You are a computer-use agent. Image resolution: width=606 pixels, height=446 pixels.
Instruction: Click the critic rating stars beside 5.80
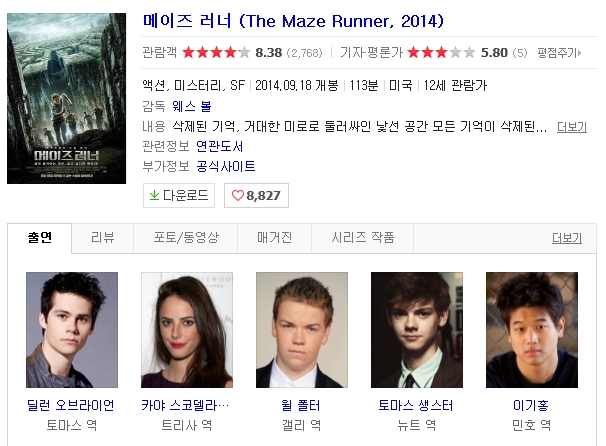pyautogui.click(x=441, y=52)
